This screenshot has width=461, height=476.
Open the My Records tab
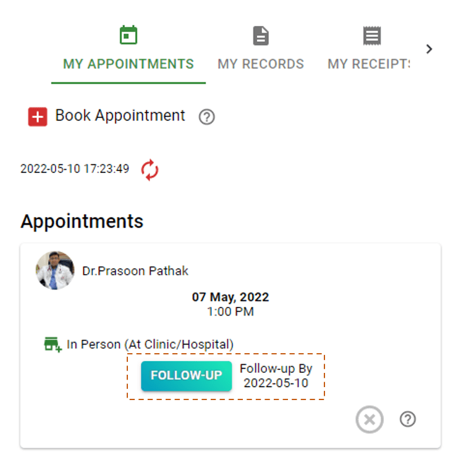coord(261,64)
